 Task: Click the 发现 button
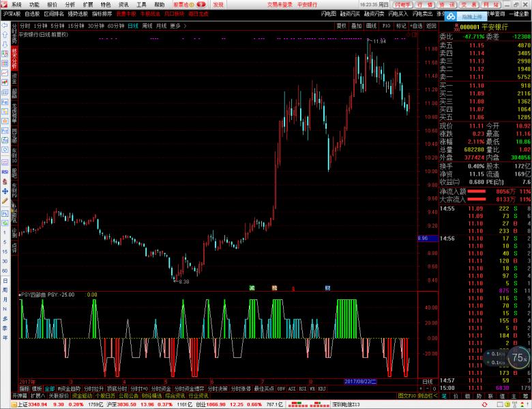[218, 4]
